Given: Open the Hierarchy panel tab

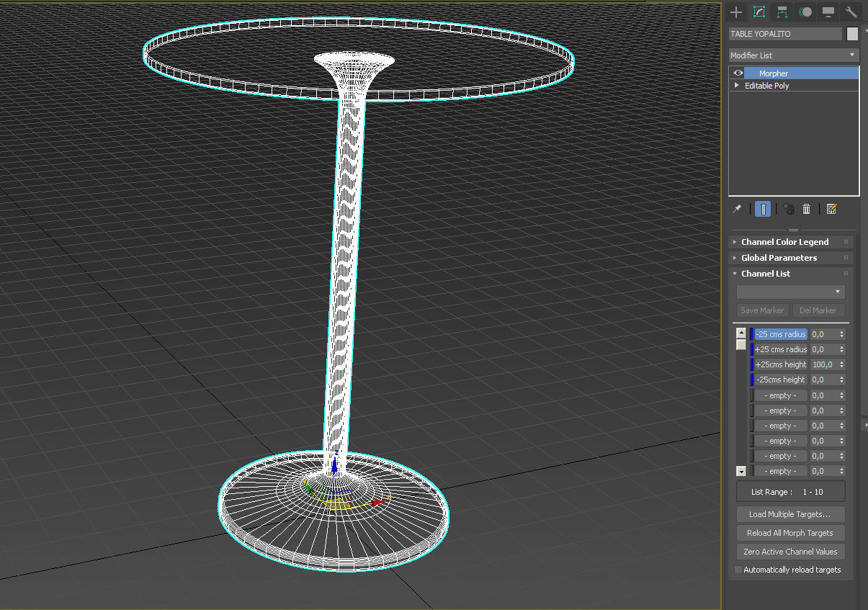Looking at the screenshot, I should pos(782,12).
